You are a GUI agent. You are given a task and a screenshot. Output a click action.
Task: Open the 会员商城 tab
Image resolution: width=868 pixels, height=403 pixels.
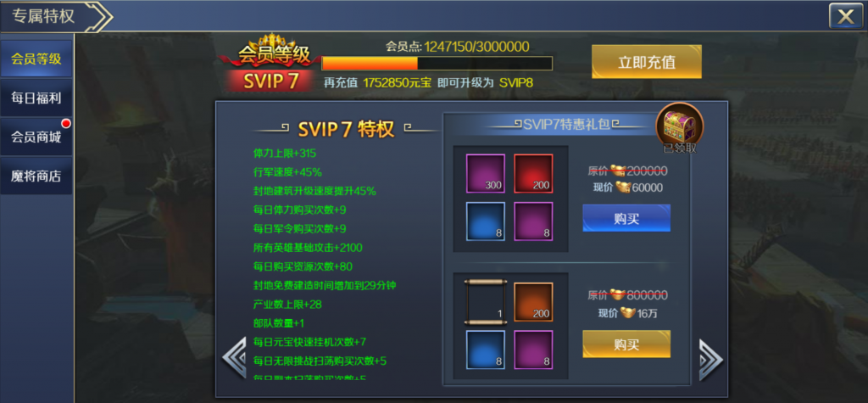[36, 137]
